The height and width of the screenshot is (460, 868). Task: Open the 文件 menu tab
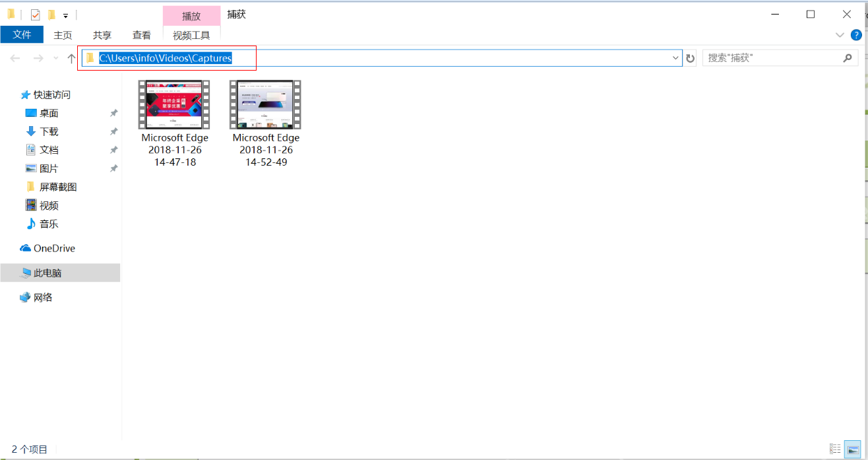[x=22, y=35]
